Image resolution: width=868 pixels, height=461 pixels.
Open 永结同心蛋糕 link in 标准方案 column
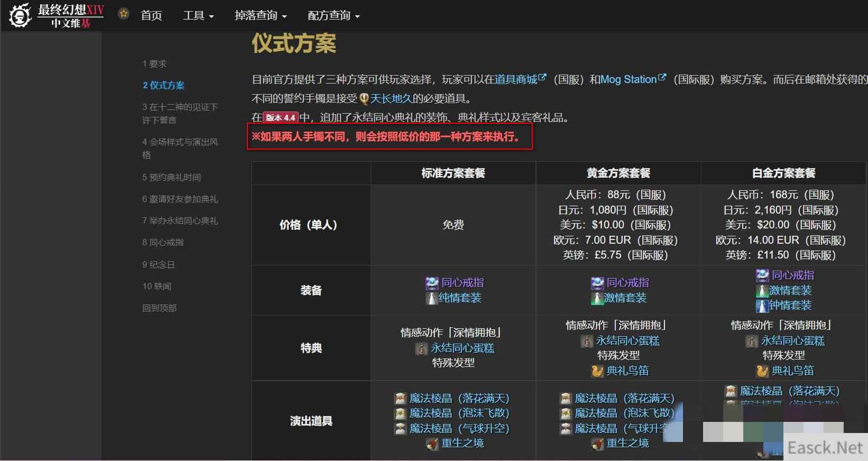click(x=463, y=348)
